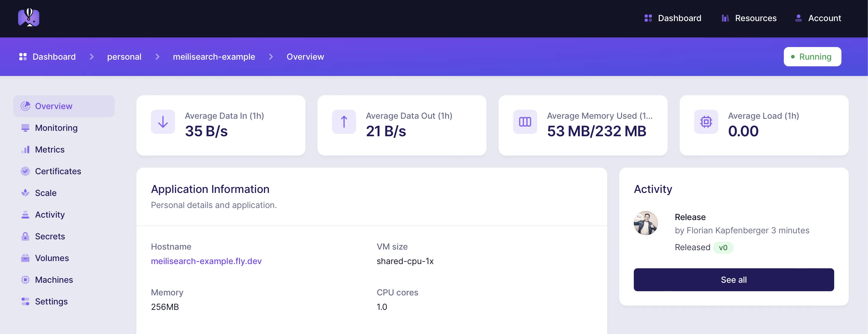The height and width of the screenshot is (334, 868).
Task: Open the Certificates sidebar section
Action: pyautogui.click(x=64, y=171)
